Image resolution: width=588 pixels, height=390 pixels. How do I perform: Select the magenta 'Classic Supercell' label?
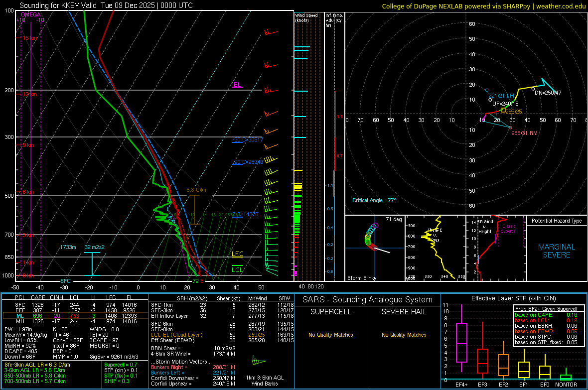click(x=509, y=229)
